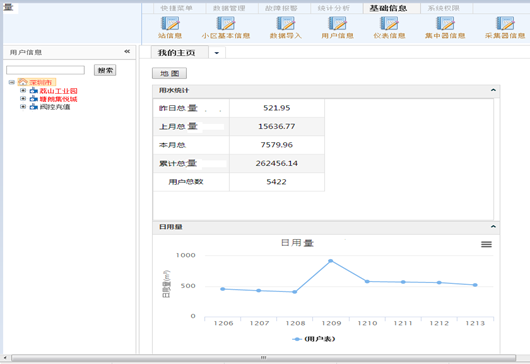This screenshot has height=364, width=530.
Task: Collapse the 用水统计 panel
Action: (493, 90)
